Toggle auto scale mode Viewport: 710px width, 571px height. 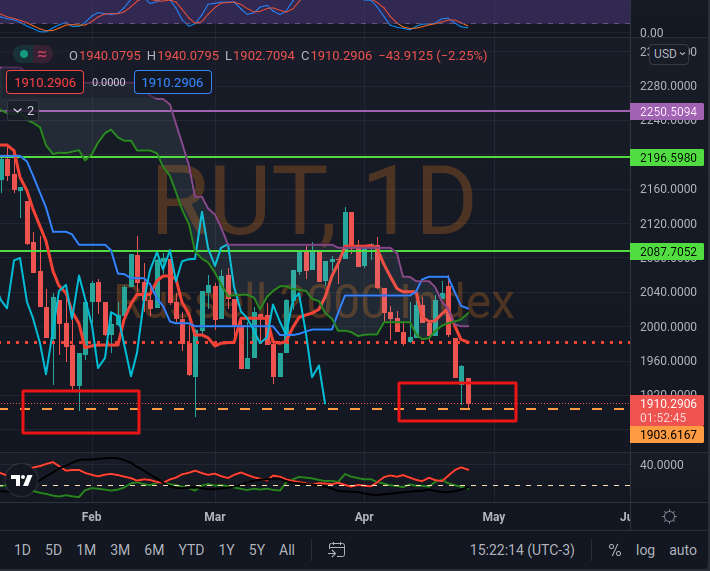[682, 550]
